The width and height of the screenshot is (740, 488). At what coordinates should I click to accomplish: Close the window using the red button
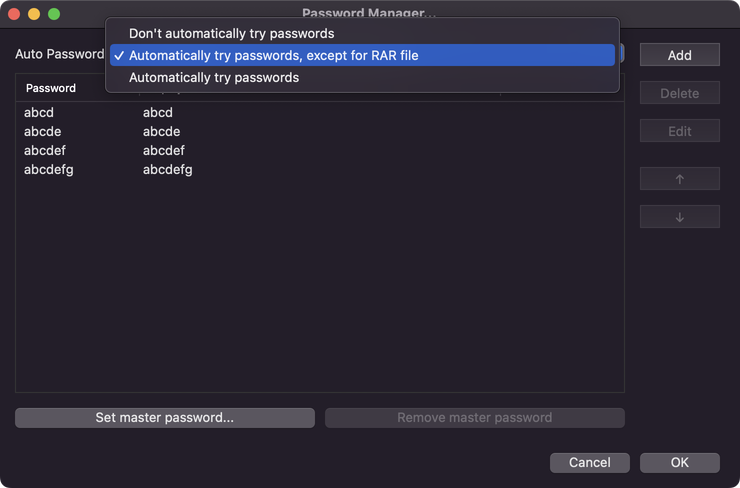click(13, 14)
